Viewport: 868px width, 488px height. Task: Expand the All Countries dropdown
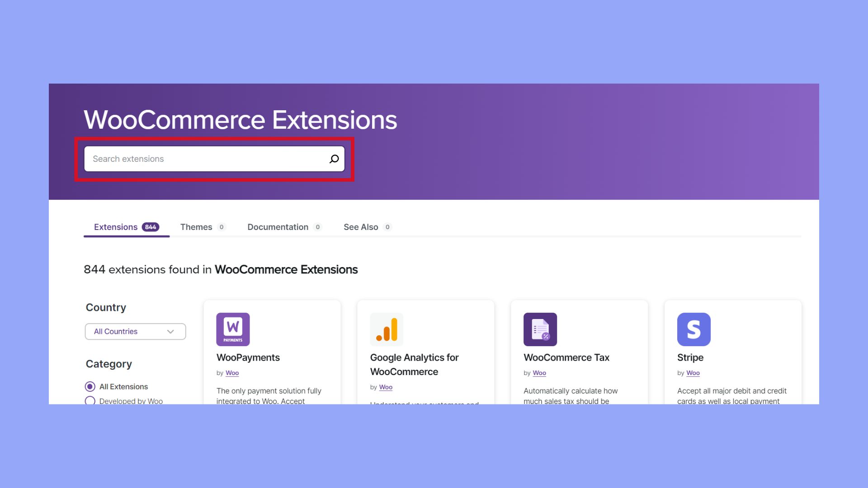[135, 331]
